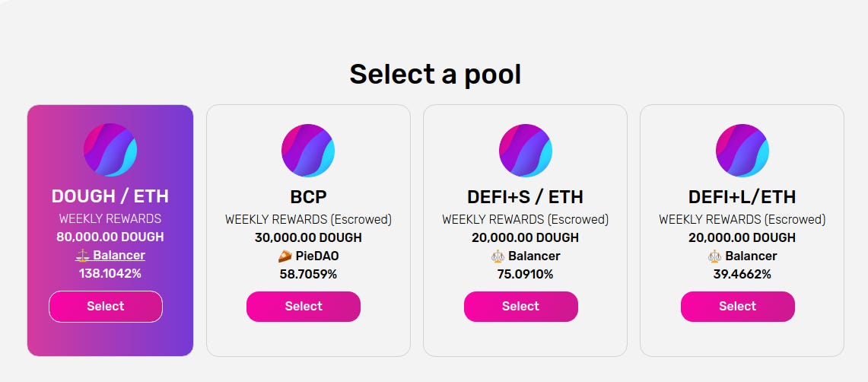This screenshot has height=382, width=868.
Task: Open Balancer link in DEFI+L/ETH card
Action: tap(751, 256)
